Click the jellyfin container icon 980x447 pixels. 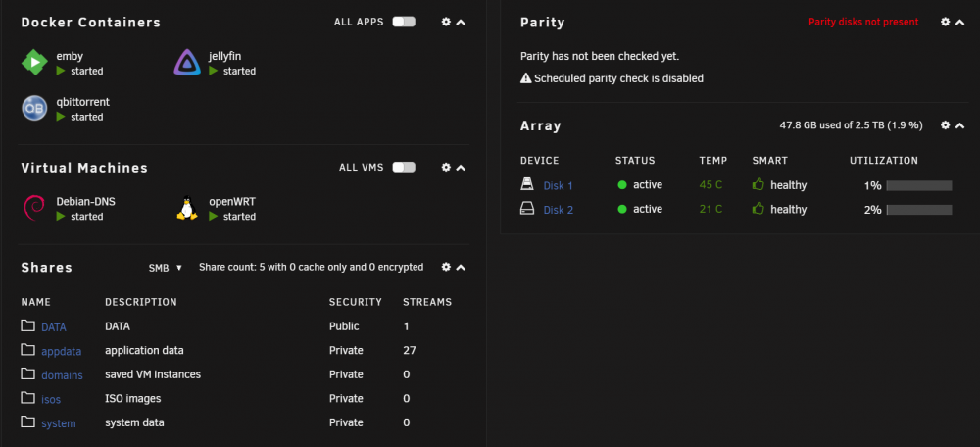pyautogui.click(x=187, y=63)
